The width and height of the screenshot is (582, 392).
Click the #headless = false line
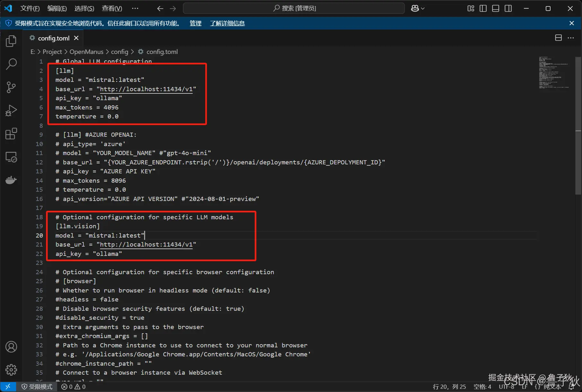[87, 299]
